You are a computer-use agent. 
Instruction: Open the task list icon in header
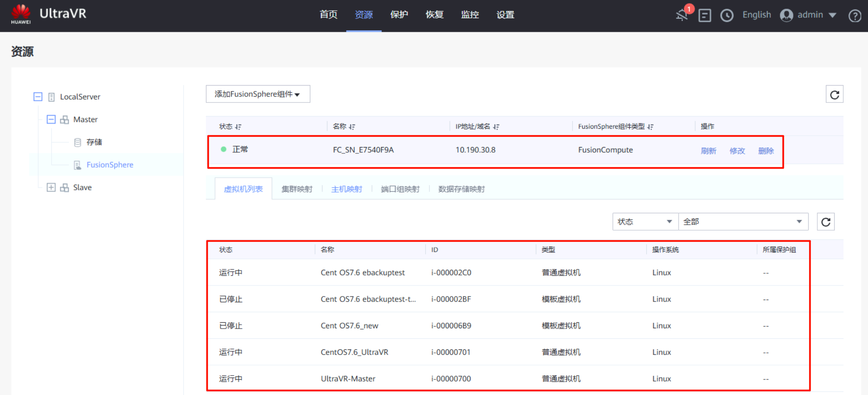pos(704,15)
